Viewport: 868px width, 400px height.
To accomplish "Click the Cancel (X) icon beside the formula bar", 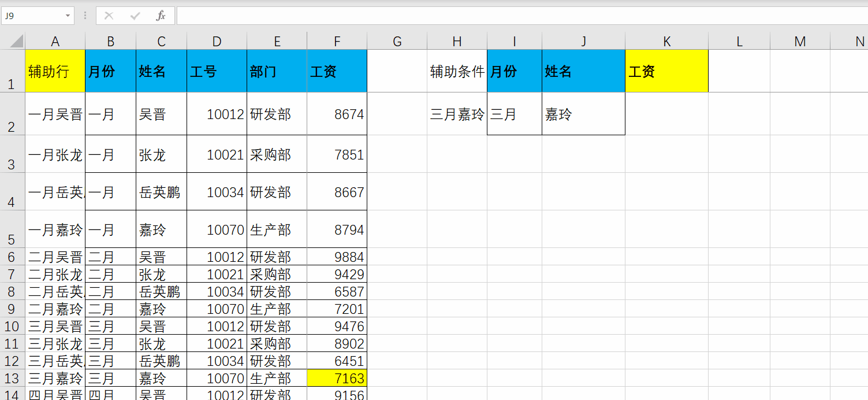I will point(109,16).
